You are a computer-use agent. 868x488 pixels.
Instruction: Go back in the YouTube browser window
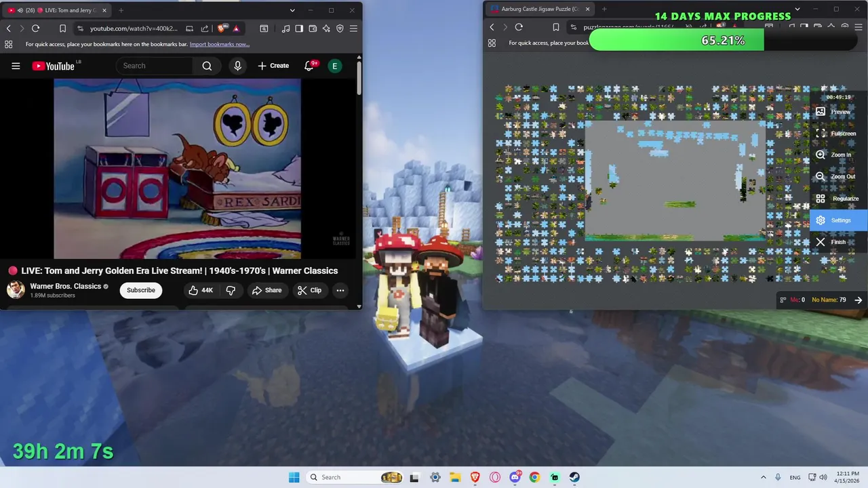pos(9,28)
